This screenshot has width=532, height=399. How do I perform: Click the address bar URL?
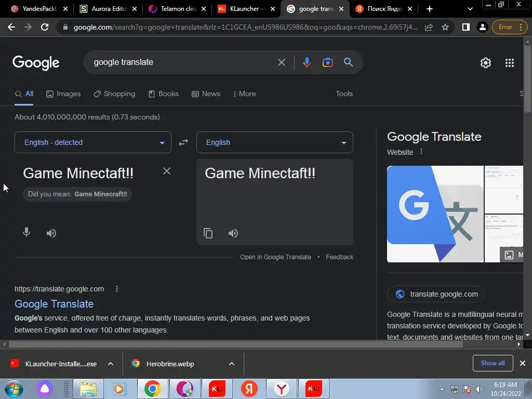point(246,27)
